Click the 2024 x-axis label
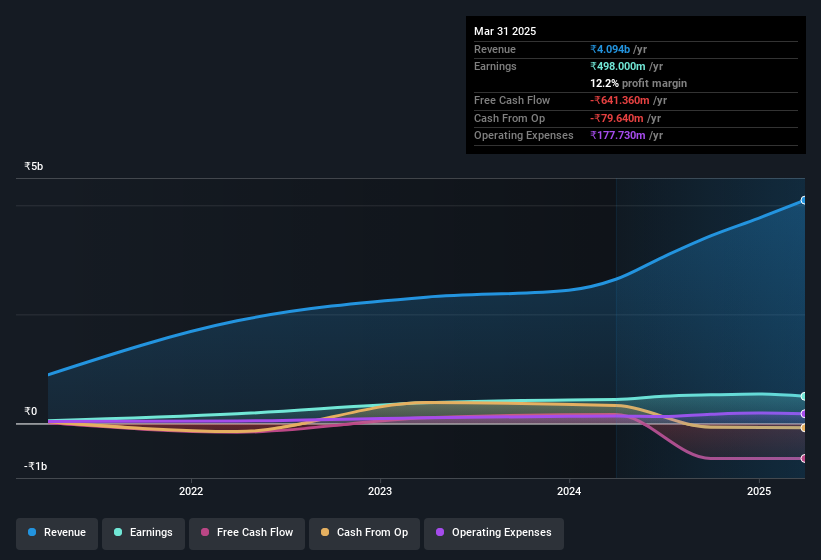821x560 pixels. 569,491
